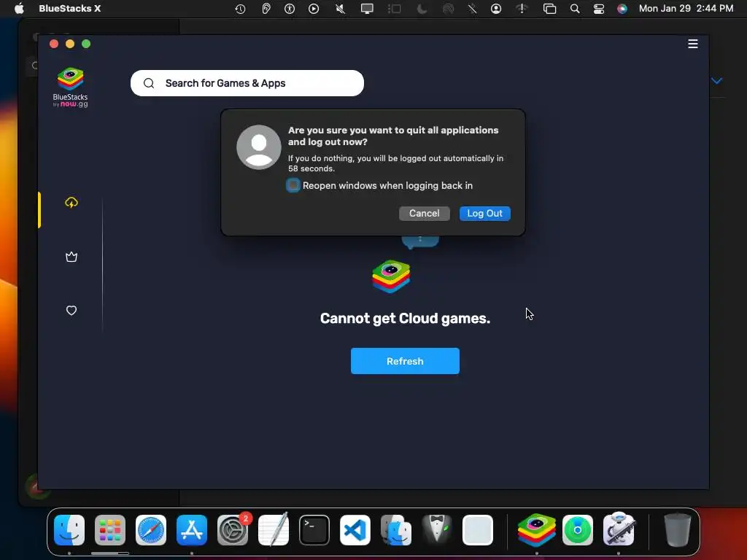
Task: Click the Refresh button
Action: point(405,361)
